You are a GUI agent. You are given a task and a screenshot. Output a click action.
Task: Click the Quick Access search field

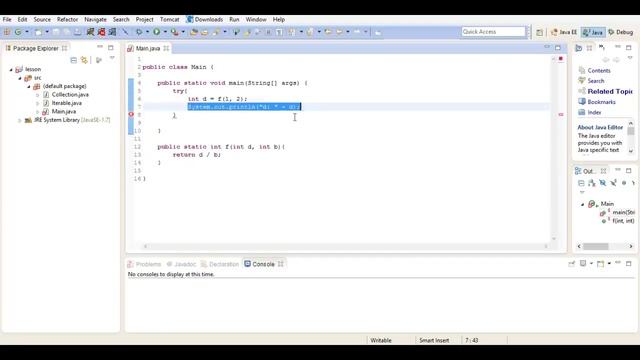(x=493, y=32)
